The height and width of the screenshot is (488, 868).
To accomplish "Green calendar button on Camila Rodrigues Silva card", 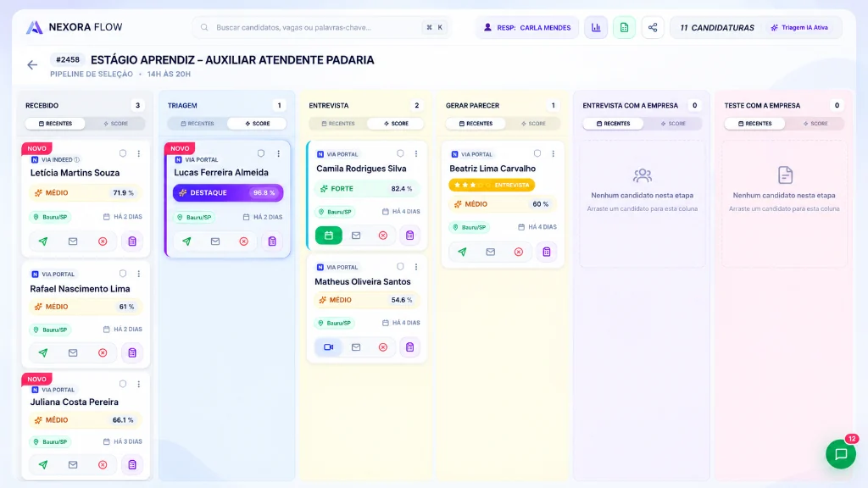I will [x=328, y=236].
